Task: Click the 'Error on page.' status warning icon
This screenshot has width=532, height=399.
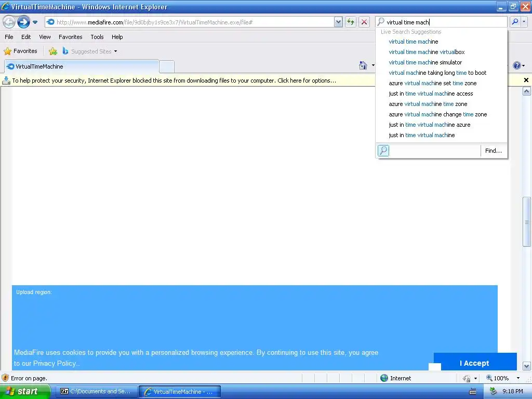Action: [5, 378]
